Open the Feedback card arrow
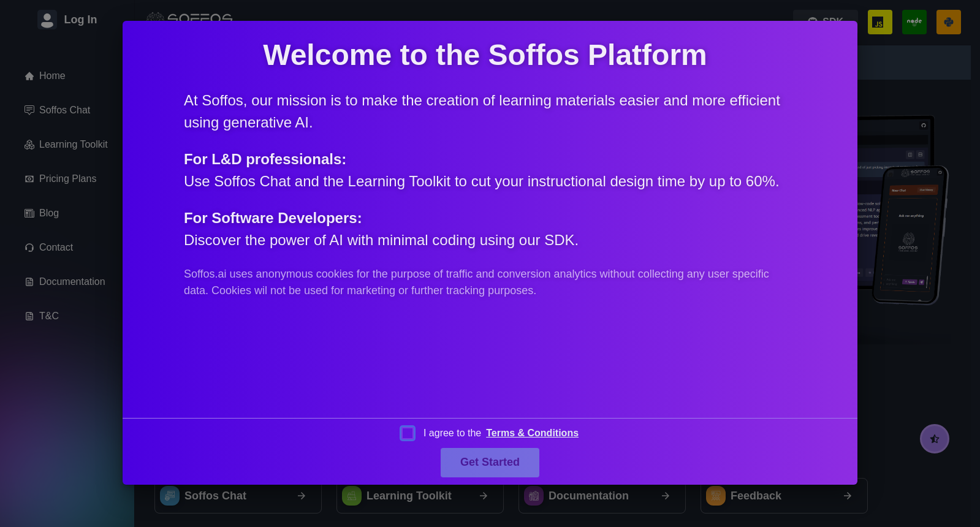Image resolution: width=980 pixels, height=527 pixels. tap(848, 496)
